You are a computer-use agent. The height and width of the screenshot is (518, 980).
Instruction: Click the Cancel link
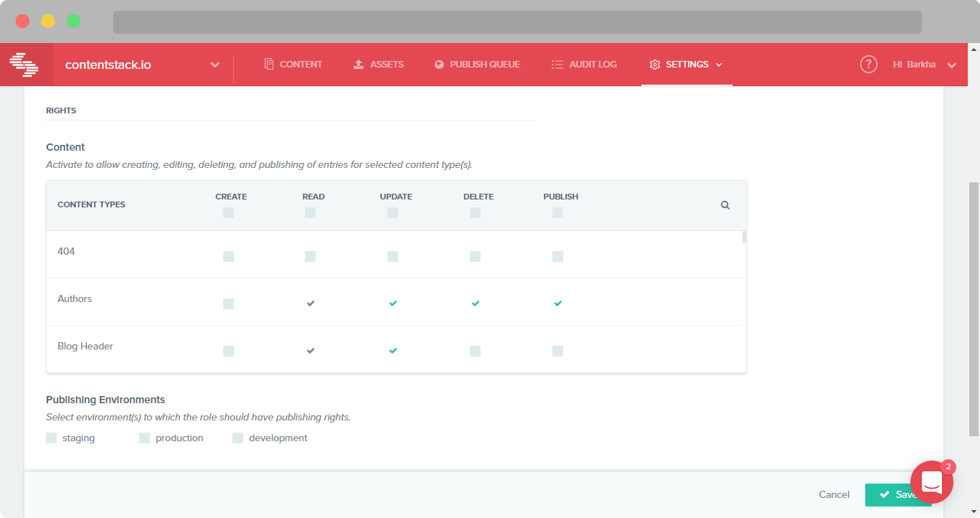click(834, 494)
